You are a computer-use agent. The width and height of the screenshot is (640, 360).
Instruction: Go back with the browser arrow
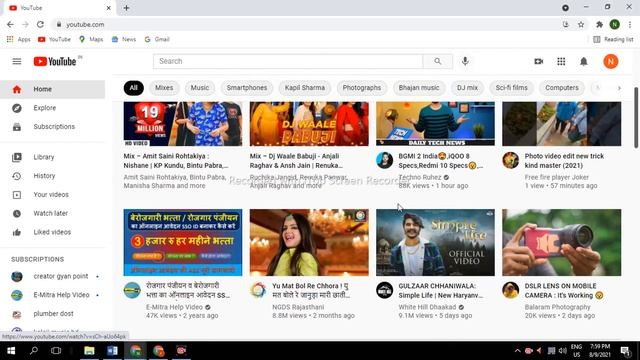coord(10,24)
